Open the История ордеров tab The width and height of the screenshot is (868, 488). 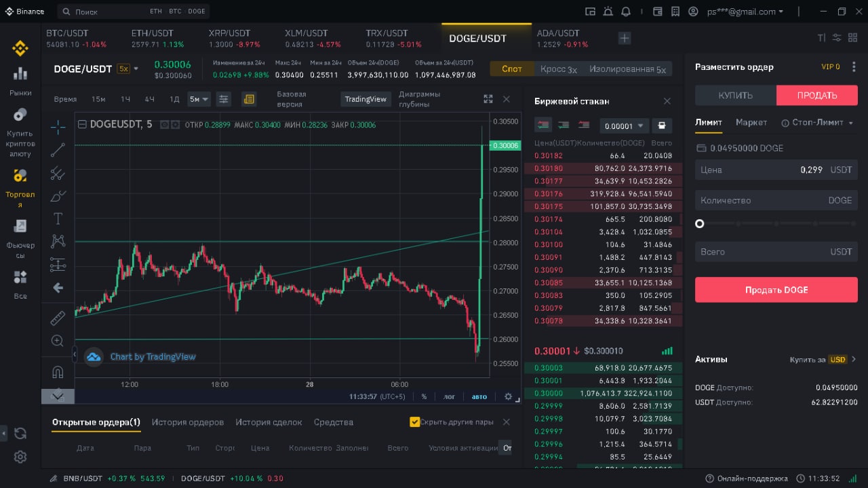point(188,422)
